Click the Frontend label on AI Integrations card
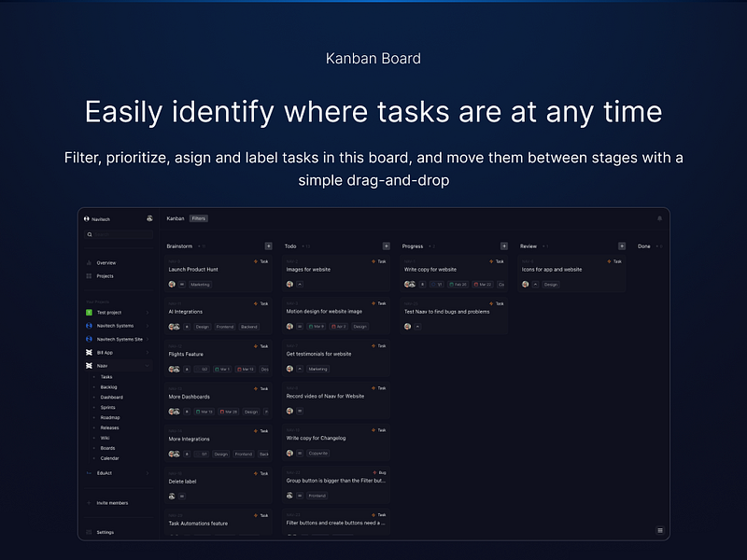Viewport: 747px width, 560px height. tap(225, 327)
